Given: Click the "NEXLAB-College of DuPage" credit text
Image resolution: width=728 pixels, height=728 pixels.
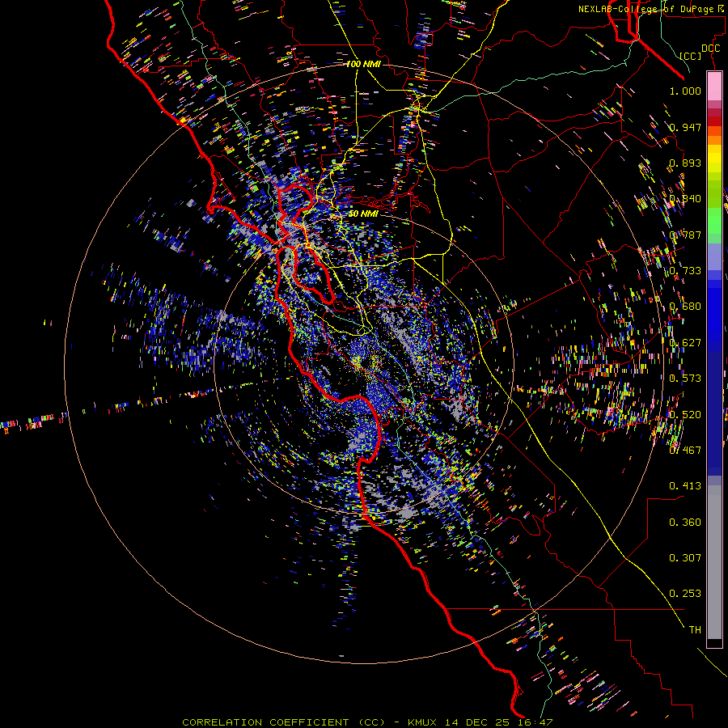Looking at the screenshot, I should 645,9.
